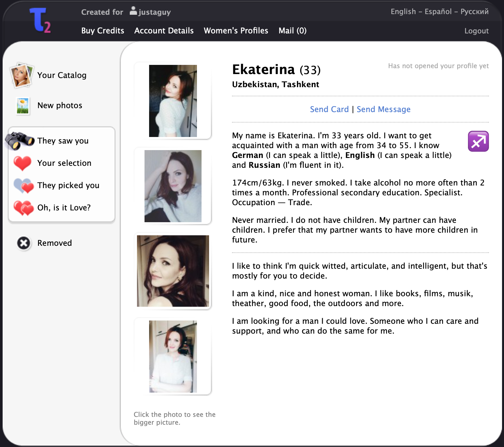Image resolution: width=504 pixels, height=447 pixels.
Task: Log out using the Logout link
Action: pos(476,31)
